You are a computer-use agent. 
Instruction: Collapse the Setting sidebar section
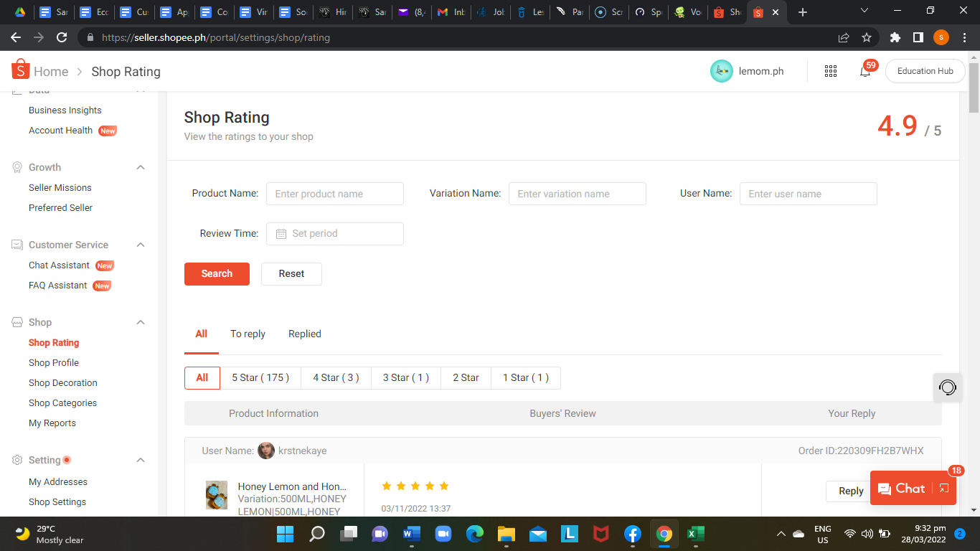[141, 460]
